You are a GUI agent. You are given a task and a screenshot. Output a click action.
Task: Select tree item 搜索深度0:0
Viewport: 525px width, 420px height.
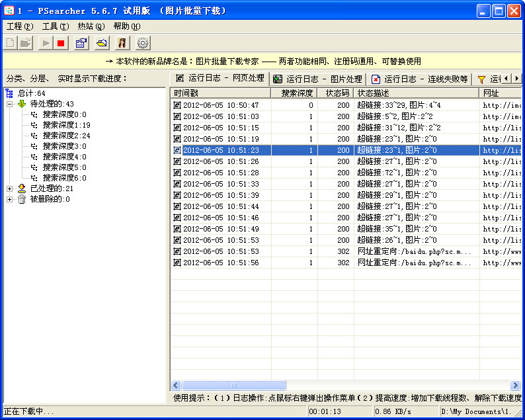tap(64, 114)
